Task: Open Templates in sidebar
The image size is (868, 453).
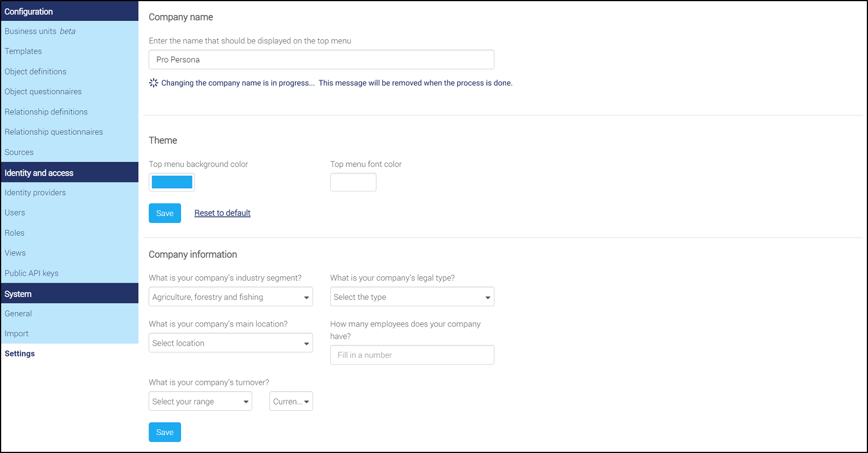Action: pyautogui.click(x=23, y=51)
